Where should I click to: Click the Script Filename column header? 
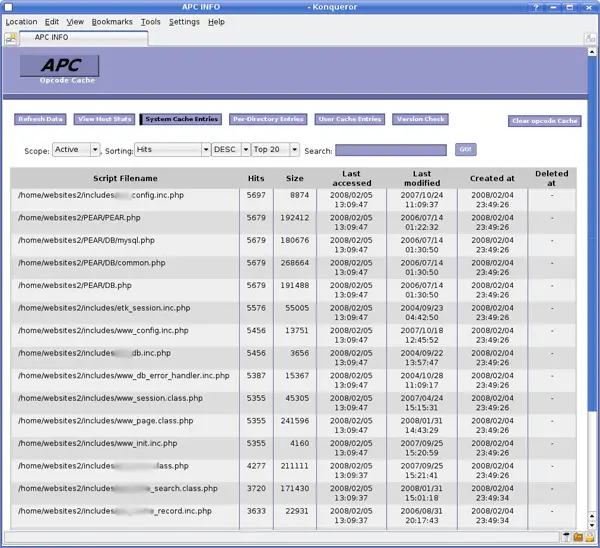(x=125, y=178)
